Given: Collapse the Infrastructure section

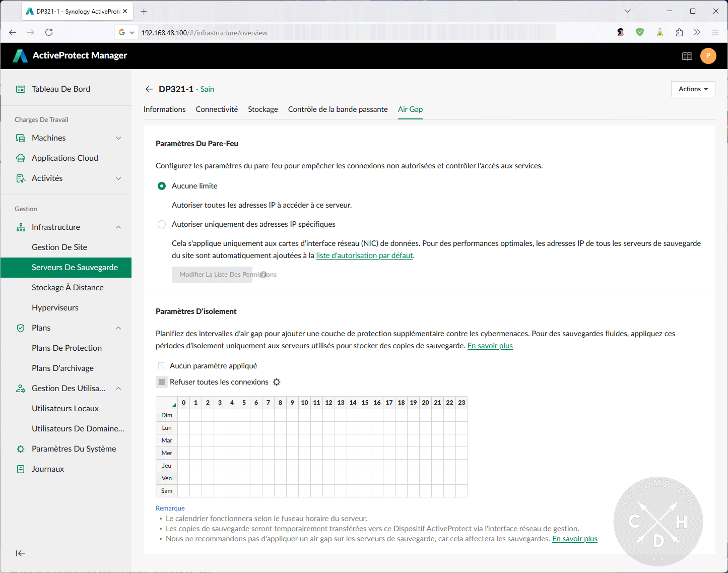Looking at the screenshot, I should point(118,227).
